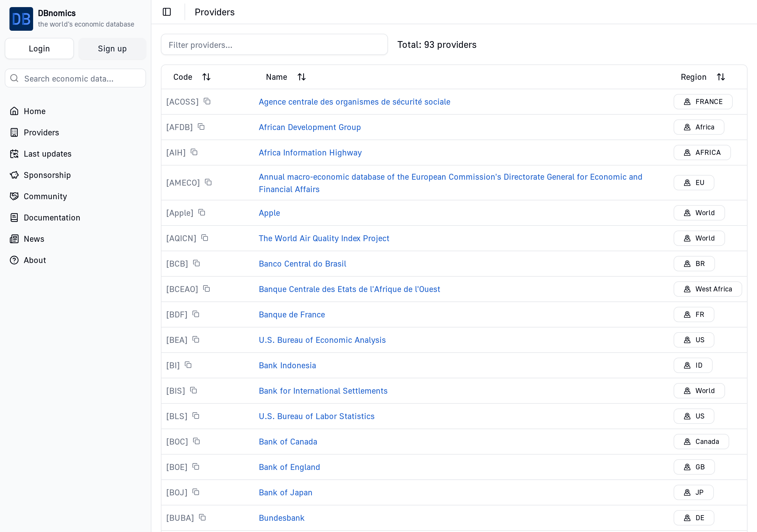Copy the ACOSS provider code
Viewport: 757px width, 532px height.
tap(207, 101)
